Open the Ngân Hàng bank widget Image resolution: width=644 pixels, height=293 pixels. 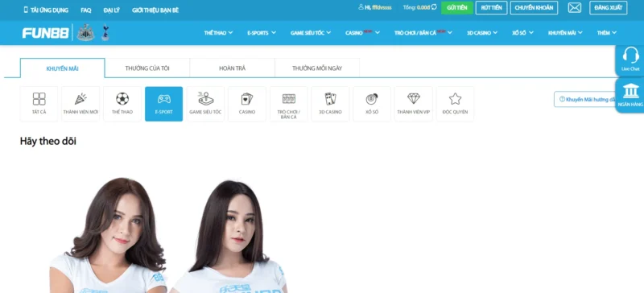[x=630, y=95]
